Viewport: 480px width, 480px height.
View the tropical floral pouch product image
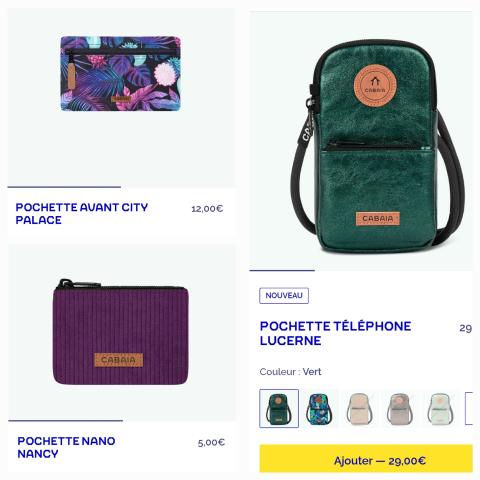coord(121,73)
